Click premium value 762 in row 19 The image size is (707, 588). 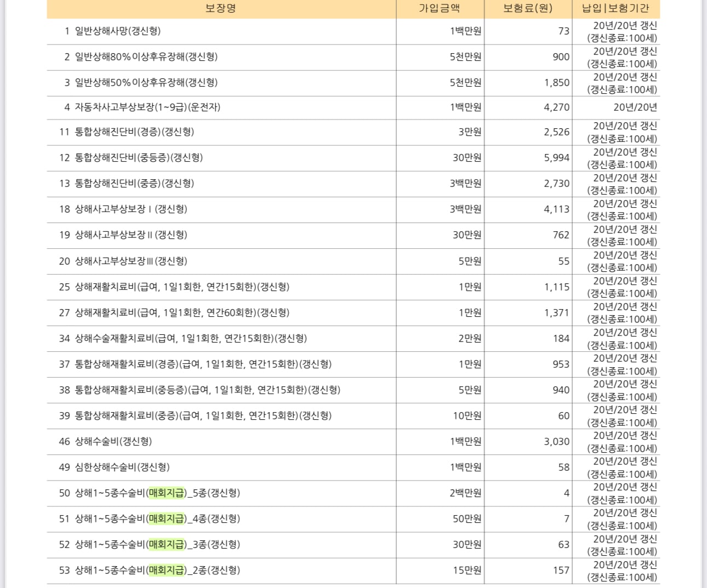click(x=561, y=235)
